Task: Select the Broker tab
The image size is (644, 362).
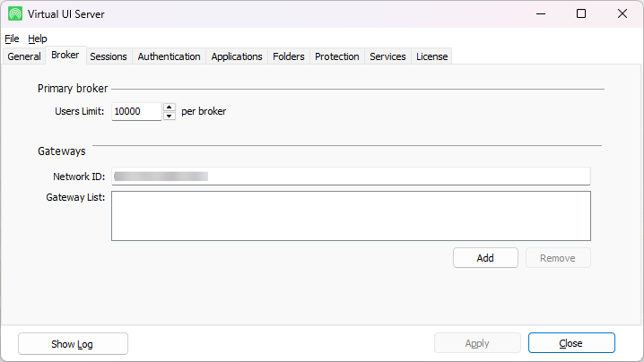Action: tap(65, 56)
